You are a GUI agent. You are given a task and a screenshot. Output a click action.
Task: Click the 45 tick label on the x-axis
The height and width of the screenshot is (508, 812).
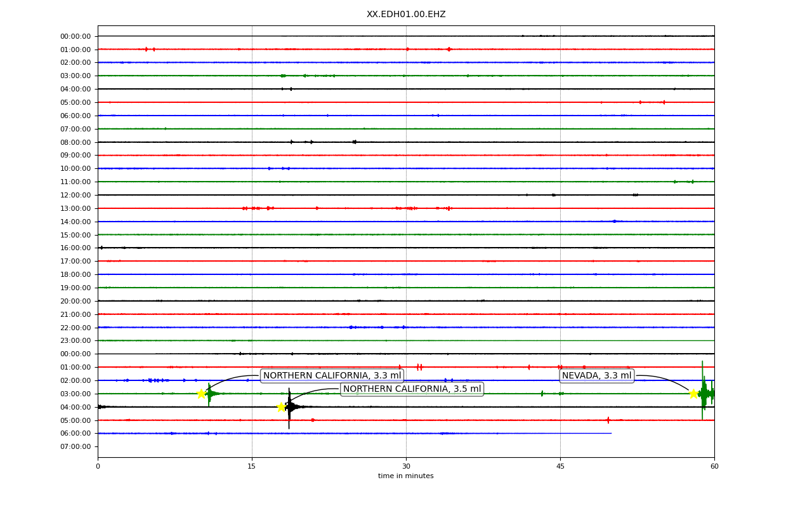click(560, 467)
